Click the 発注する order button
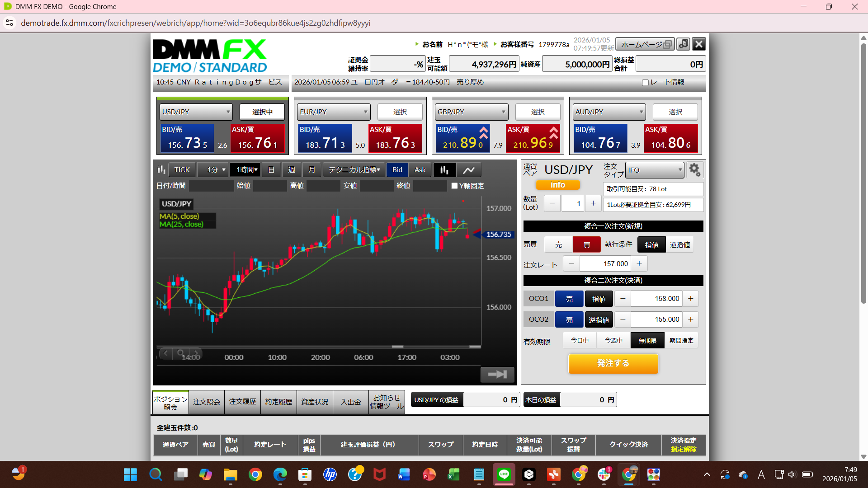 pyautogui.click(x=613, y=363)
